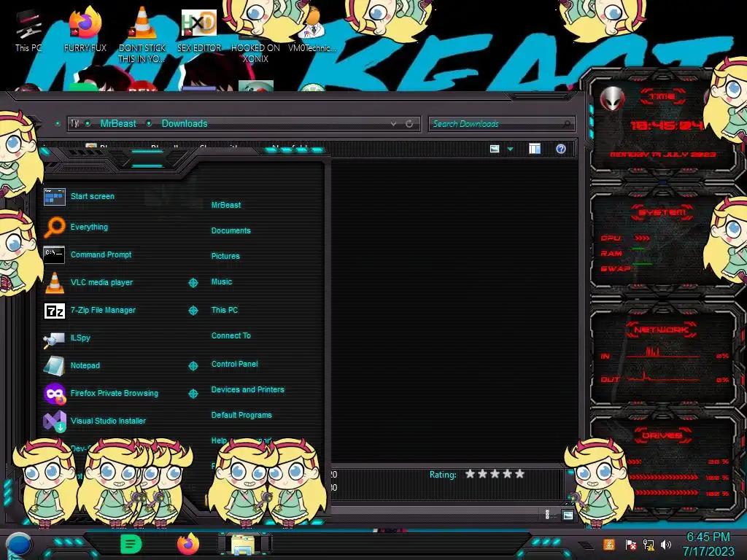Open MrBeast user folder in the start menu
The image size is (747, 560).
click(226, 205)
